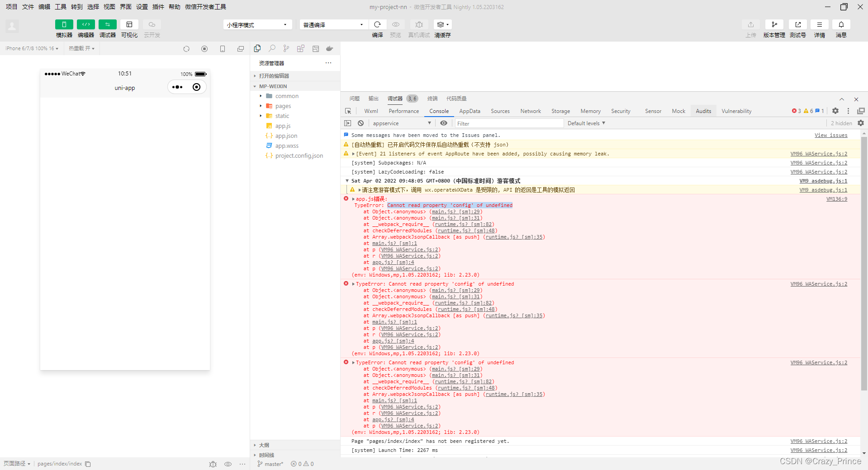Image resolution: width=868 pixels, height=470 pixels.
Task: Click the simulator refresh icon
Action: point(186,49)
